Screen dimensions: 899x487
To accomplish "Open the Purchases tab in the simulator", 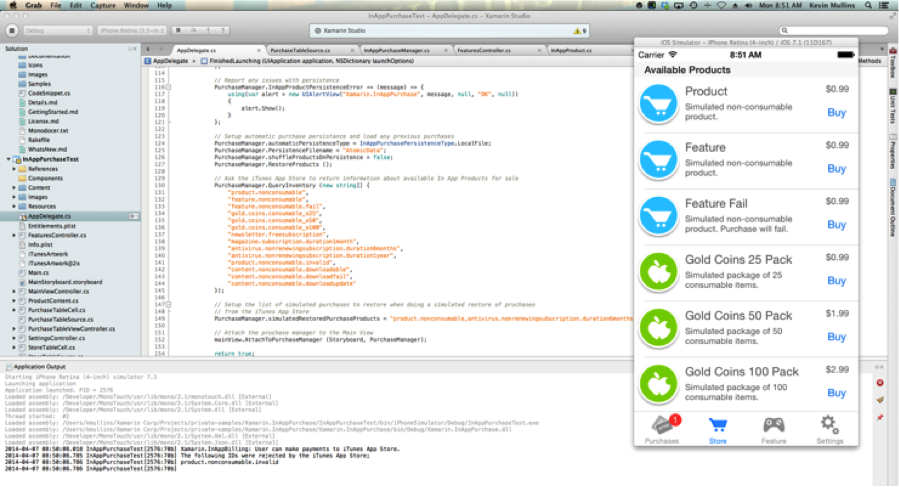I will 662,430.
